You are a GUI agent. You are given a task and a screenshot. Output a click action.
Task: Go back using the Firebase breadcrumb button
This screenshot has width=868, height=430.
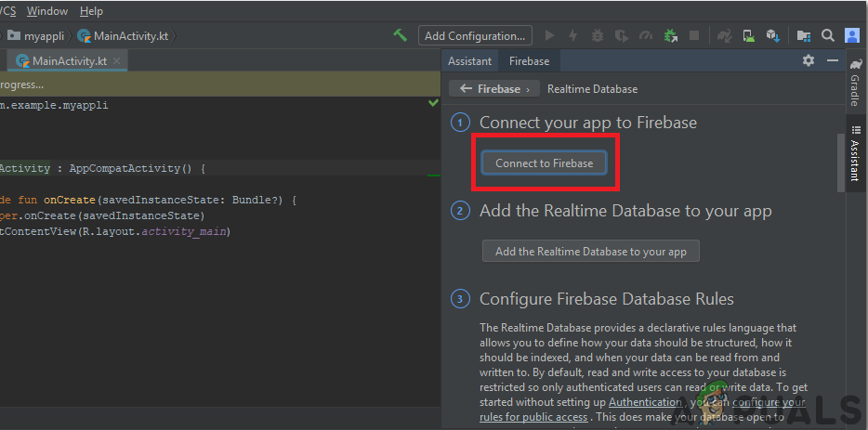tap(493, 89)
